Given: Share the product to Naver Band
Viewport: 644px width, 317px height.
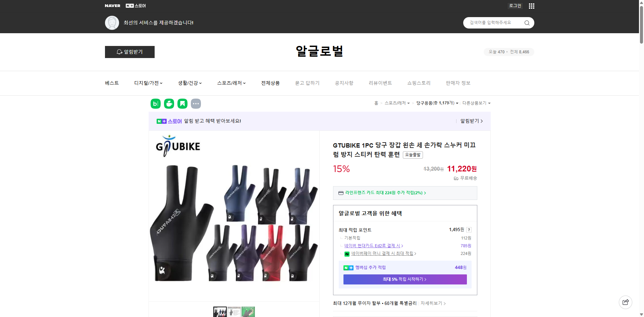Looking at the screenshot, I should (155, 104).
